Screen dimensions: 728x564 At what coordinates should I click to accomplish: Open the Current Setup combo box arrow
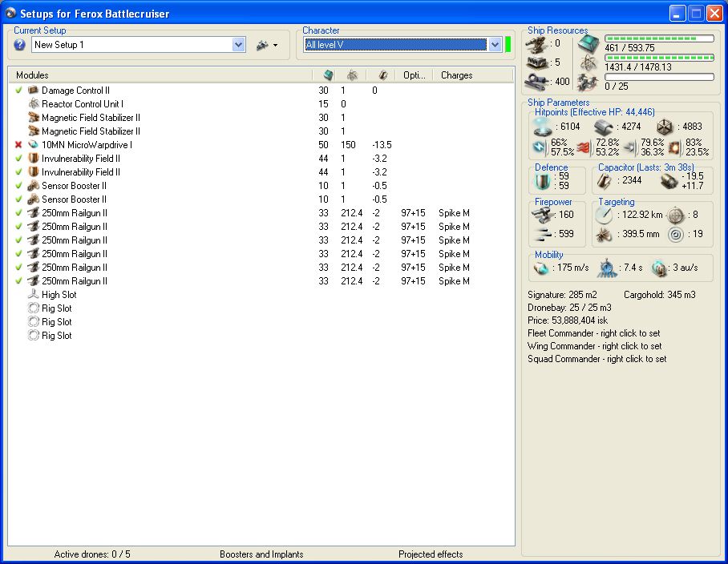point(239,45)
